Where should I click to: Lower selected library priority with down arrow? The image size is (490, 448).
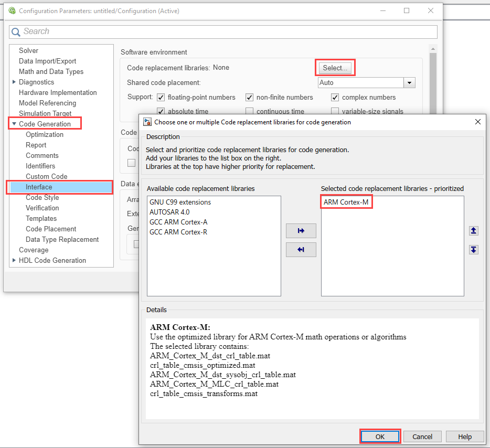[473, 250]
